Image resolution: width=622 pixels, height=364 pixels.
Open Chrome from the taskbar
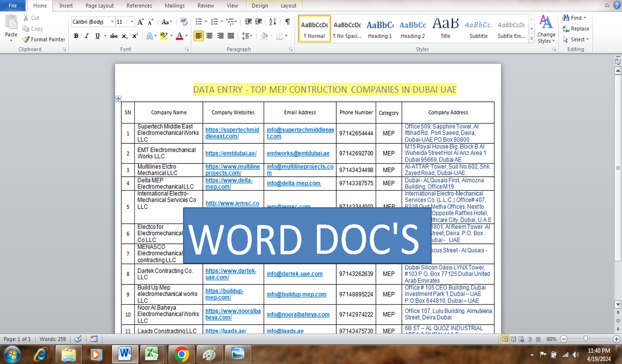[181, 354]
